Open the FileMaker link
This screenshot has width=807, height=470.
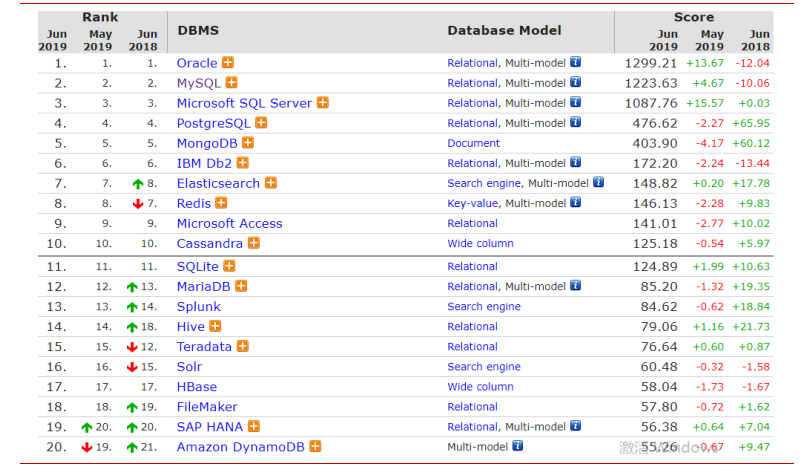[207, 407]
